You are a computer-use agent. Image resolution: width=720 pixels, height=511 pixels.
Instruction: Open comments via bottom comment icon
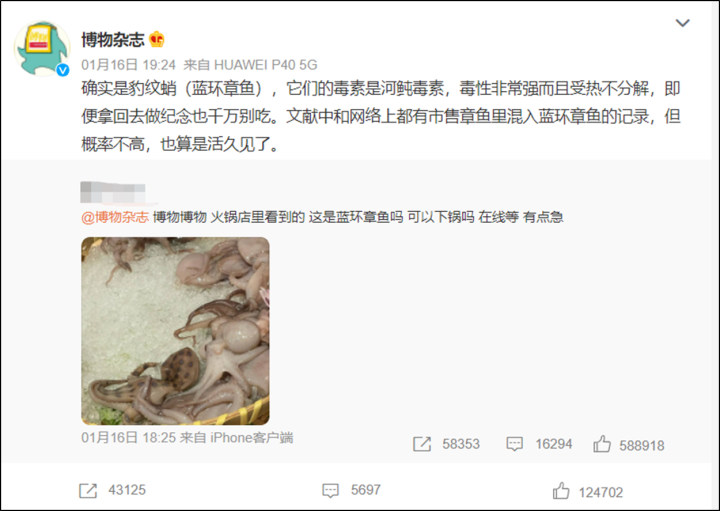[331, 491]
